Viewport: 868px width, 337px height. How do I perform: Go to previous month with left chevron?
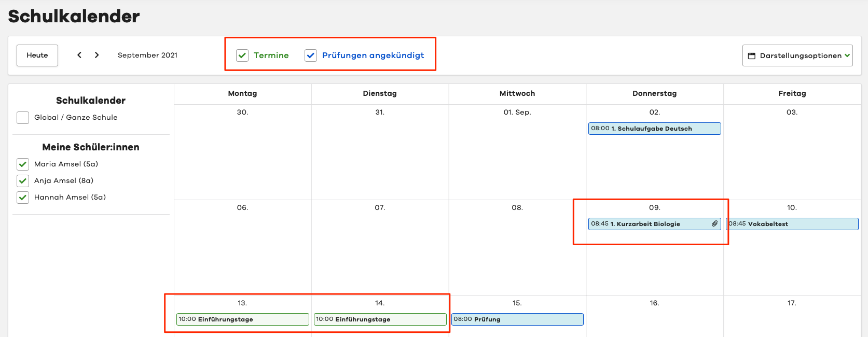point(79,55)
